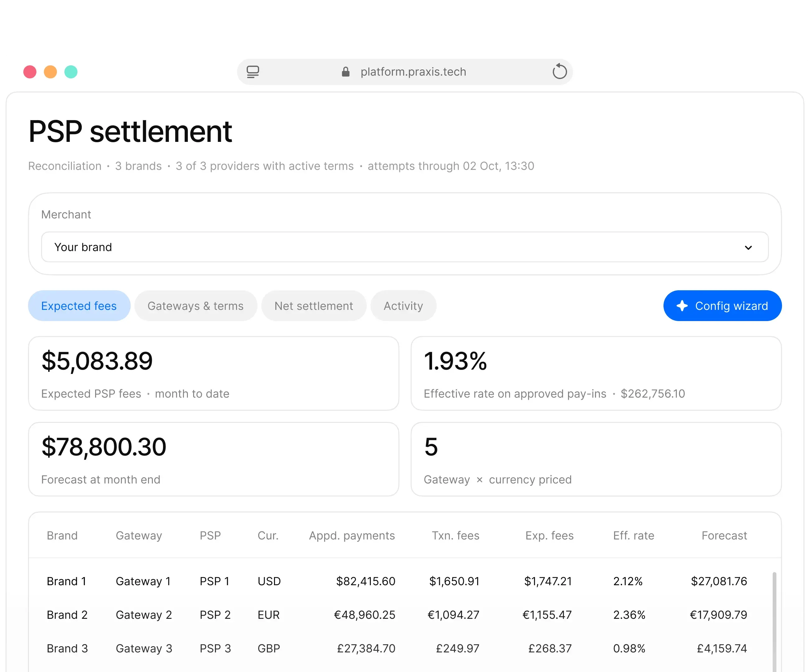810x672 pixels.
Task: Click the red close window dot
Action: click(30, 72)
